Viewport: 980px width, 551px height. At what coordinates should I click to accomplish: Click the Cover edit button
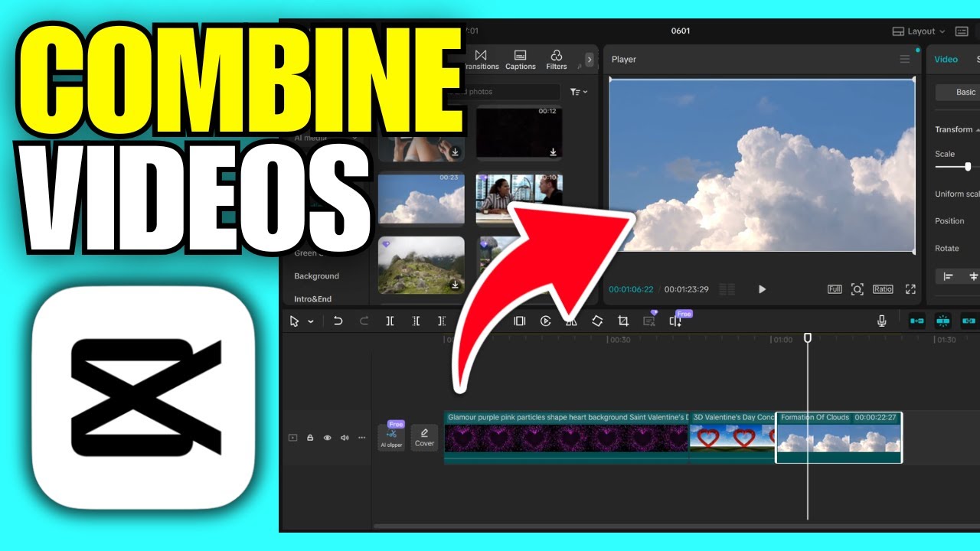[424, 437]
